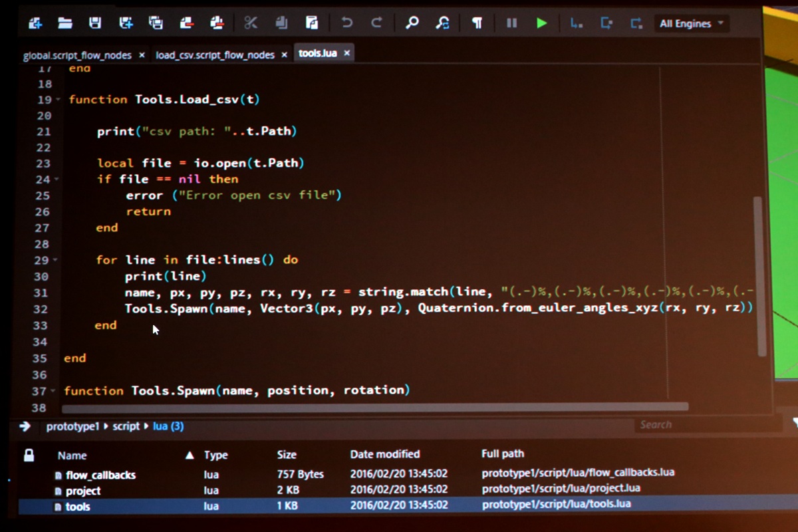Close the tools.lua tab
This screenshot has height=532, width=798.
(346, 53)
